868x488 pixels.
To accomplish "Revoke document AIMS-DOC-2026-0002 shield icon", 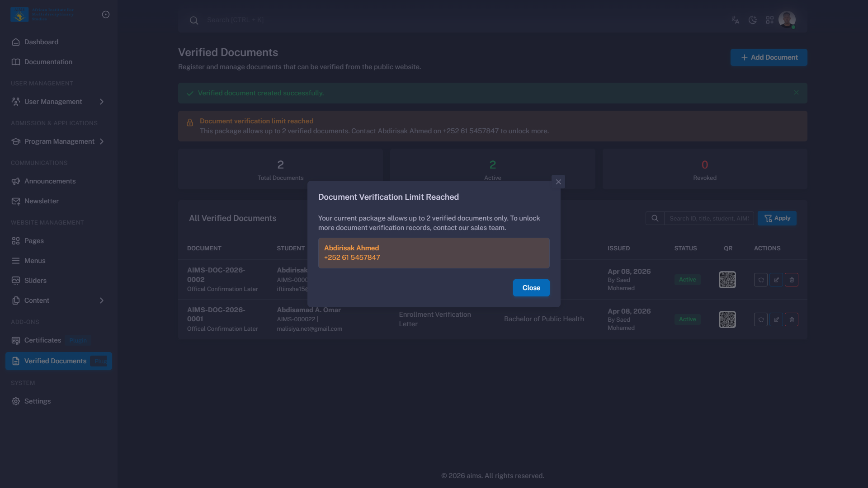I will (761, 280).
